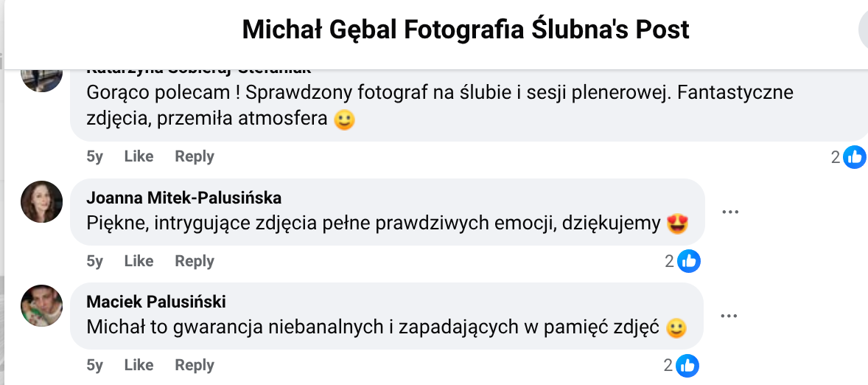Open Maciek Palusiński's profile name link
Screen dimensions: 868x385
156,302
